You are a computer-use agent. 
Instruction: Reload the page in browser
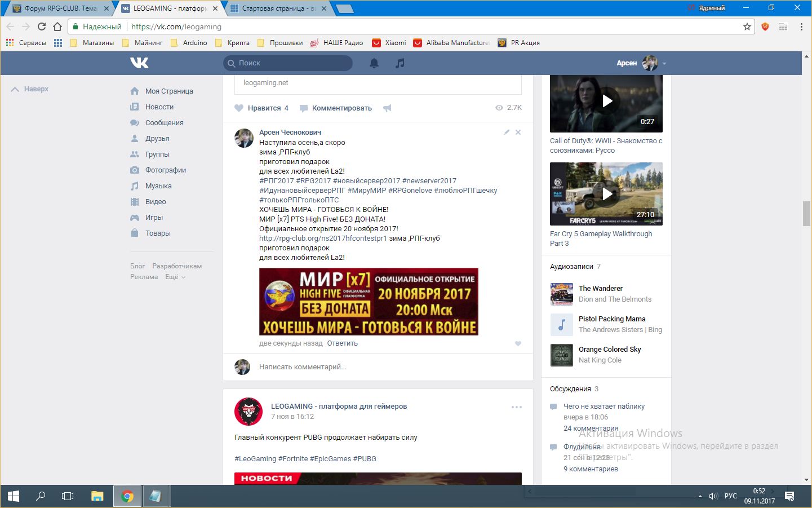(42, 26)
